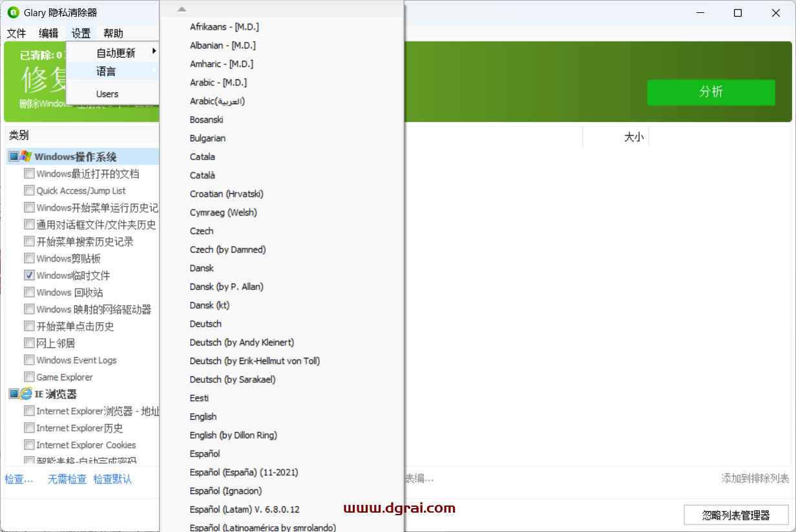This screenshot has width=796, height=532.
Task: Uncheck Windows临时文件 checkbox
Action: [29, 275]
